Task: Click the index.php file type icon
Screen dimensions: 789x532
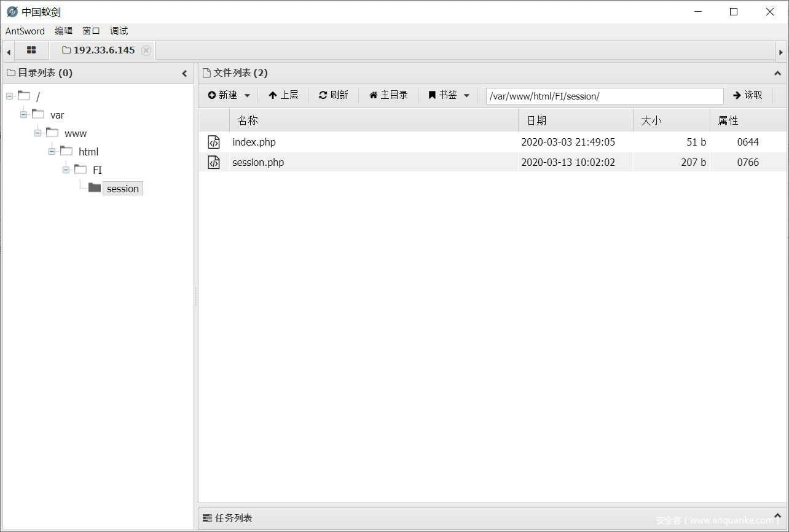Action: click(214, 142)
